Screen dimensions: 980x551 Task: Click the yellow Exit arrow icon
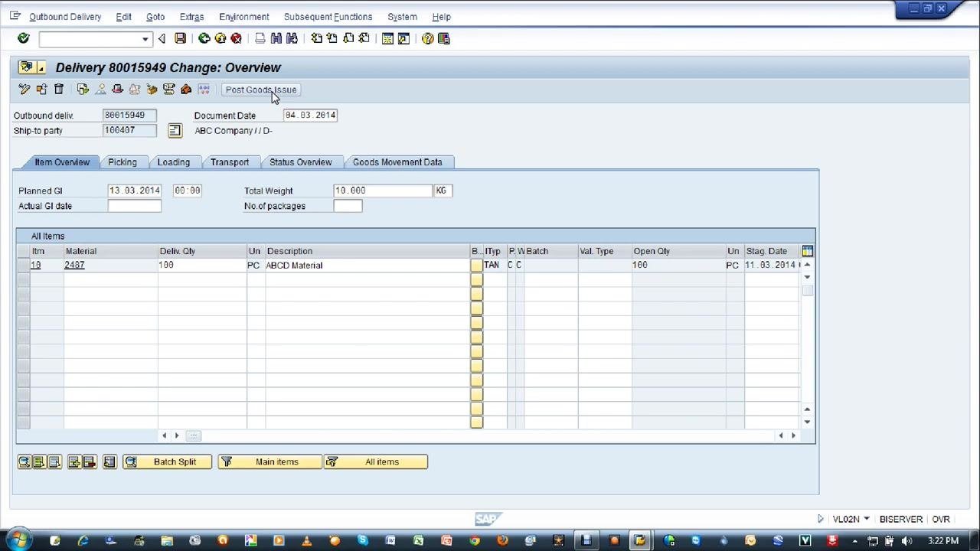coord(220,38)
